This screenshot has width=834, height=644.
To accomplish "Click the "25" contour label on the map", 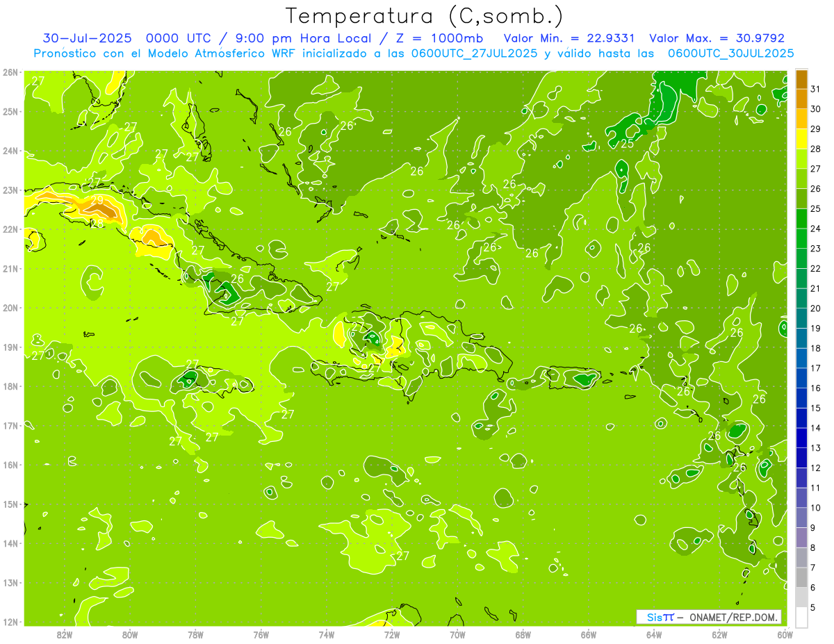I will 627,144.
